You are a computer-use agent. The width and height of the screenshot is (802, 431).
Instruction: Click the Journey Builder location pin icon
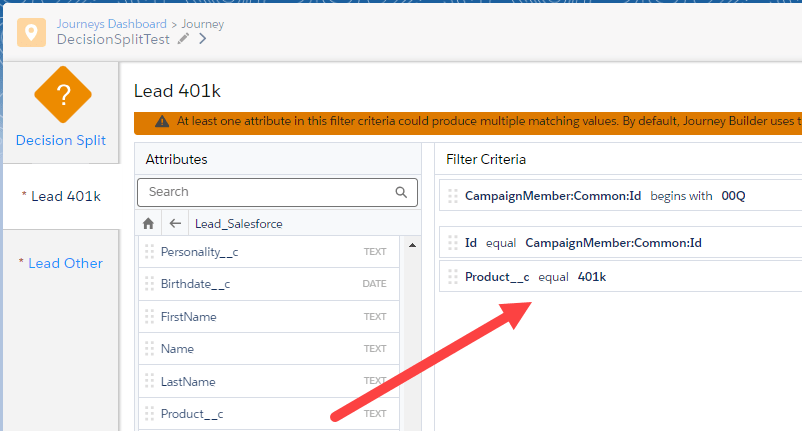tap(32, 32)
